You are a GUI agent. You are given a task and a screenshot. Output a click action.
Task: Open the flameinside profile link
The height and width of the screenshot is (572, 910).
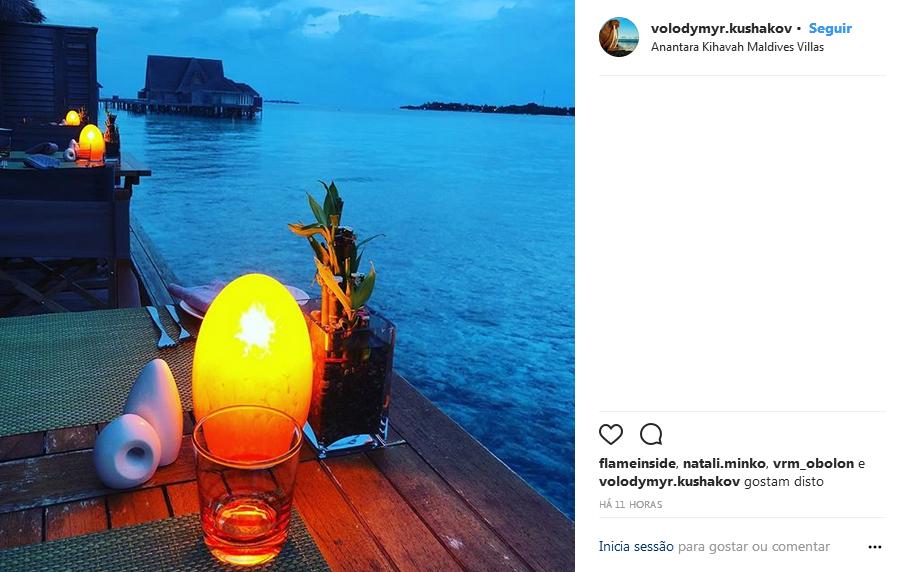(637, 464)
